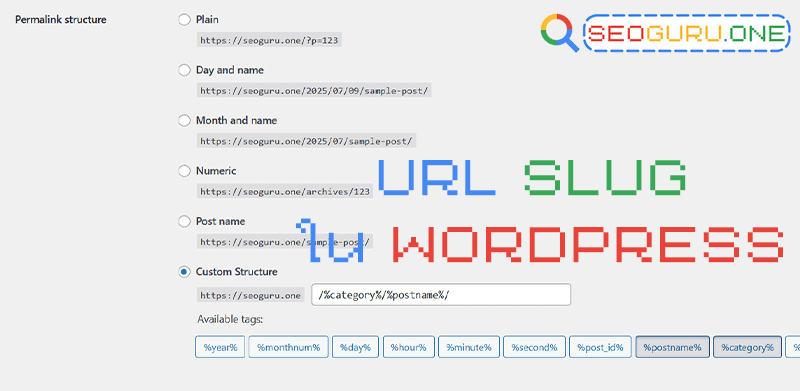800x391 pixels.
Task: Click the %minute% tag button
Action: [469, 347]
